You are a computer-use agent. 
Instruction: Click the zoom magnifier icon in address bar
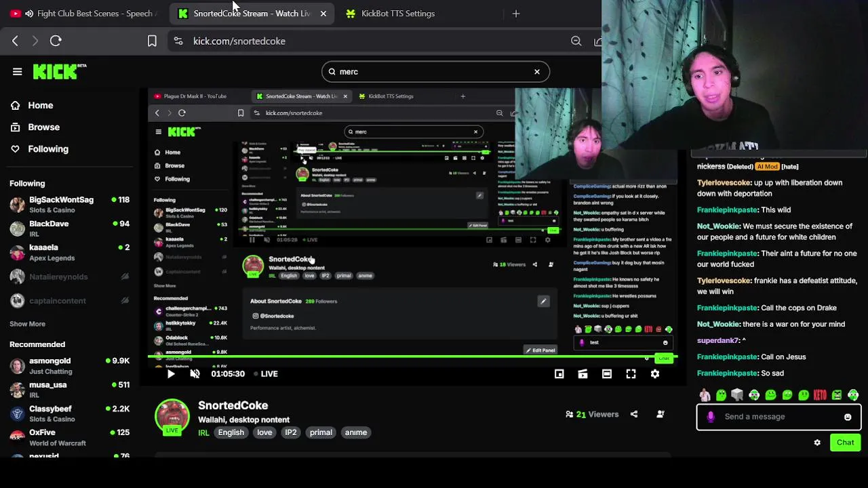pos(576,41)
